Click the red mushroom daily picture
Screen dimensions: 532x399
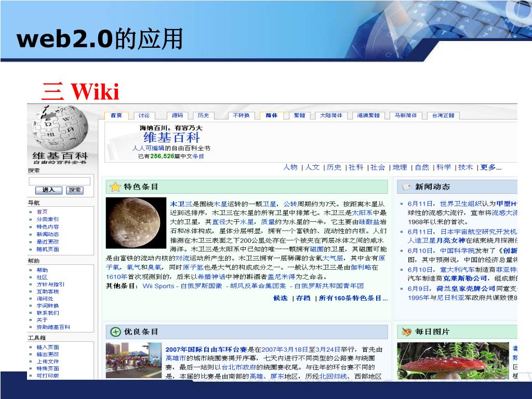[453, 361]
